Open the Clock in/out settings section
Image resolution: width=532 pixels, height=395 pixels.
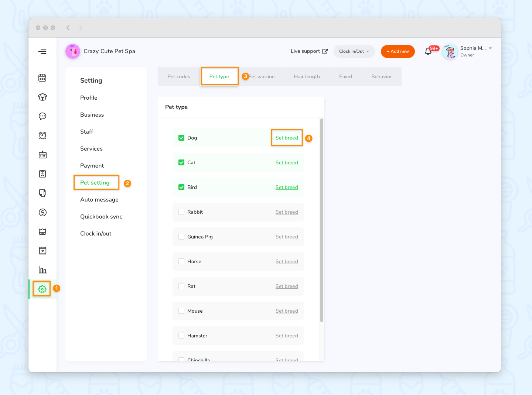(96, 233)
